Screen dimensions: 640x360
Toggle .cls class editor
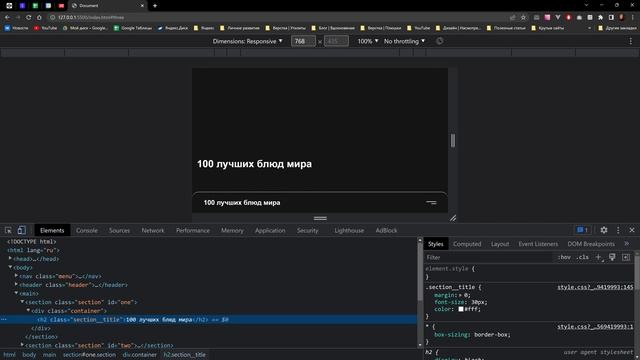[x=582, y=257]
